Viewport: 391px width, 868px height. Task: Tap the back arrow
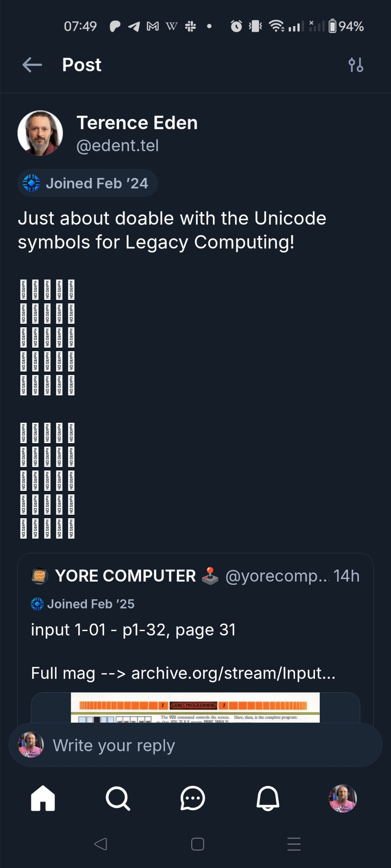32,65
